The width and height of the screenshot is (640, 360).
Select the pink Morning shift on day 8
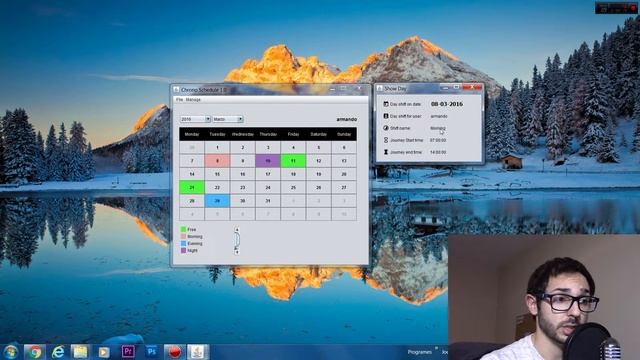click(x=217, y=161)
